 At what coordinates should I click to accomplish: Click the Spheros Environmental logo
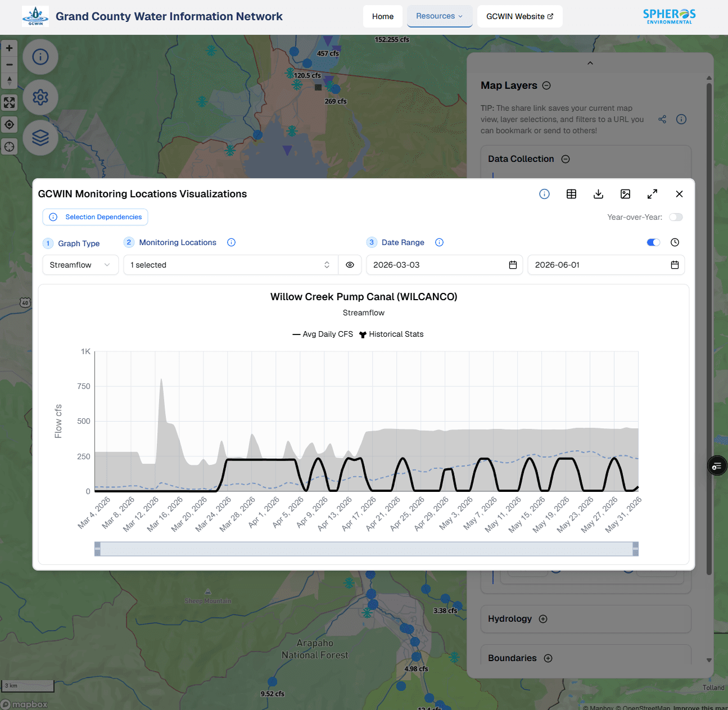tap(669, 16)
